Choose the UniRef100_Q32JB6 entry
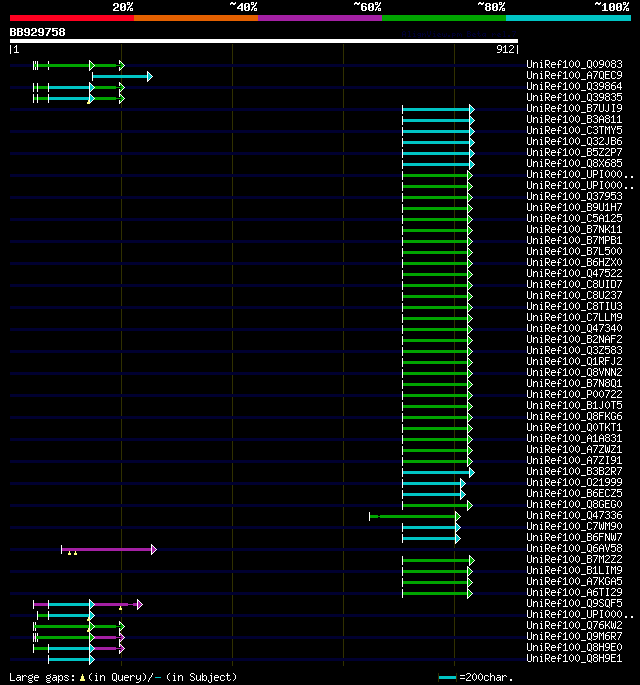This screenshot has height=685, width=640. tap(574, 142)
